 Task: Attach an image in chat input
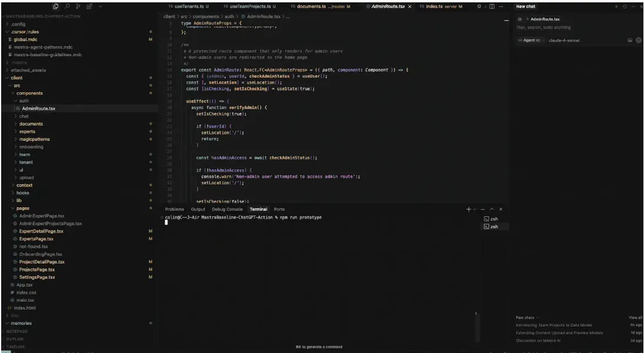[630, 40]
